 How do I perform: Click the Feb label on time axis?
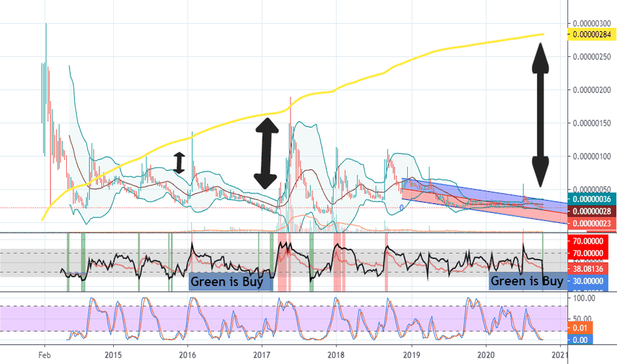point(44,355)
